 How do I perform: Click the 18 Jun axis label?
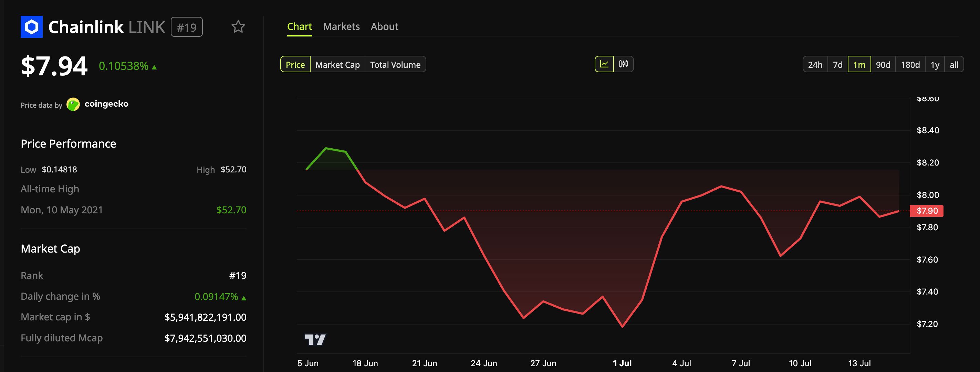coord(365,363)
